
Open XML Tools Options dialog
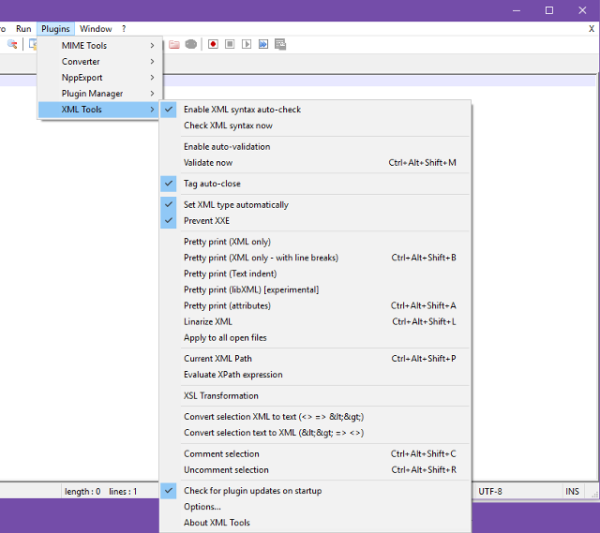click(202, 507)
